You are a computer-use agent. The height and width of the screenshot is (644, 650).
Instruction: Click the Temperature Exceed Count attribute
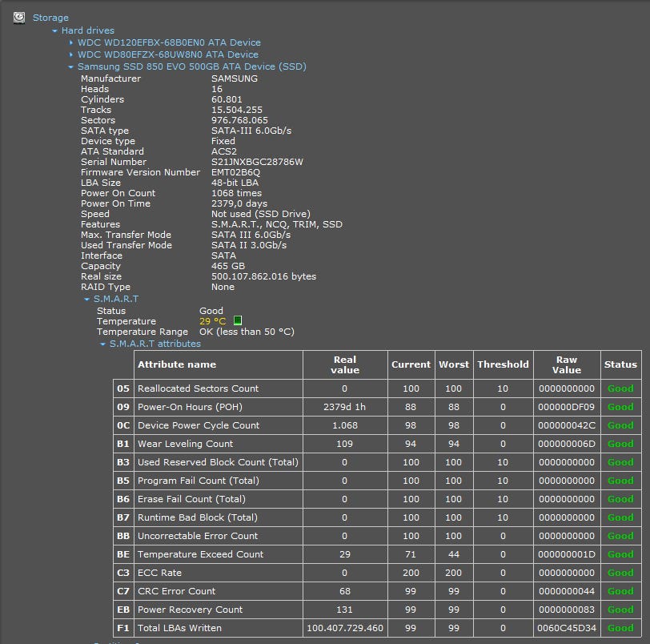coord(200,554)
